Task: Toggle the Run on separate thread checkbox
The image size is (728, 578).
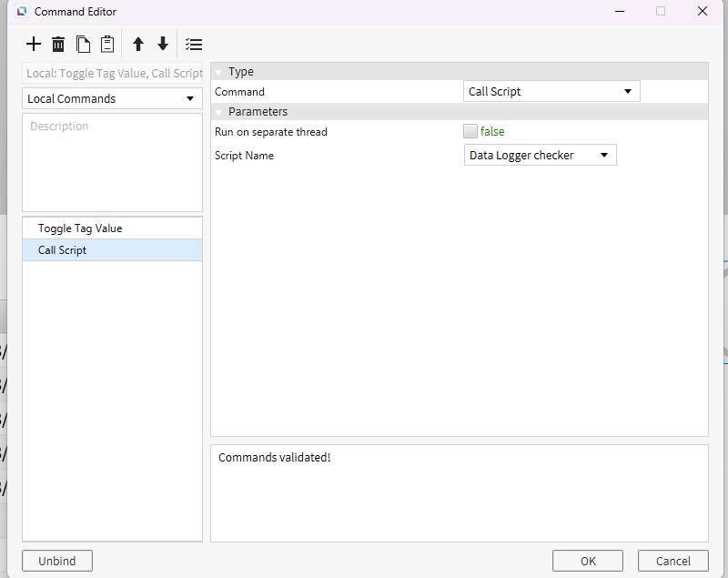Action: tap(470, 131)
